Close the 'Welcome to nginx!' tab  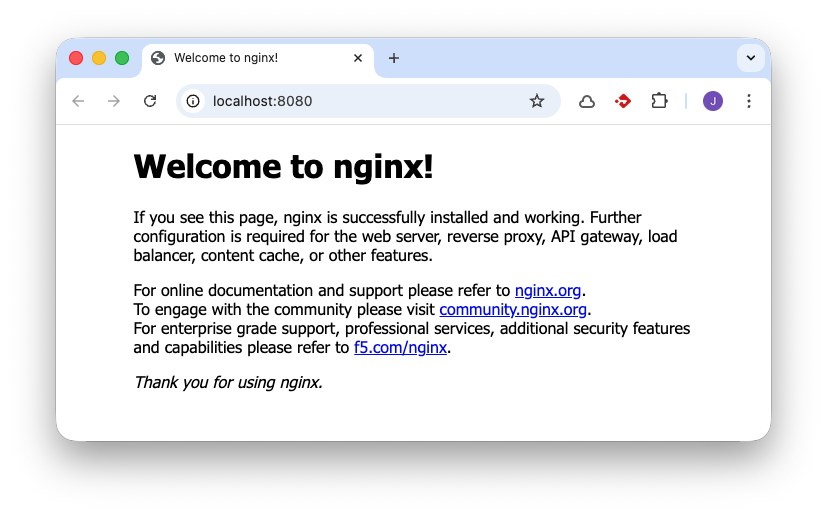pos(358,58)
